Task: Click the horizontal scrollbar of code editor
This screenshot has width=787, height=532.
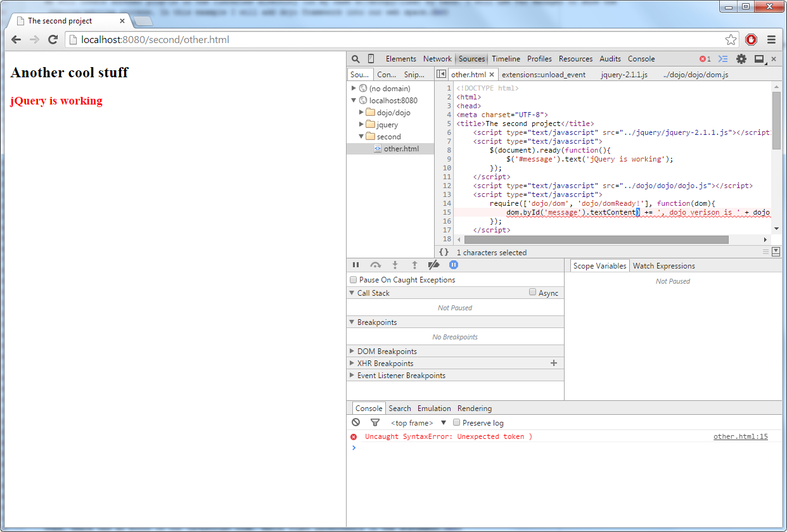Action: click(596, 239)
